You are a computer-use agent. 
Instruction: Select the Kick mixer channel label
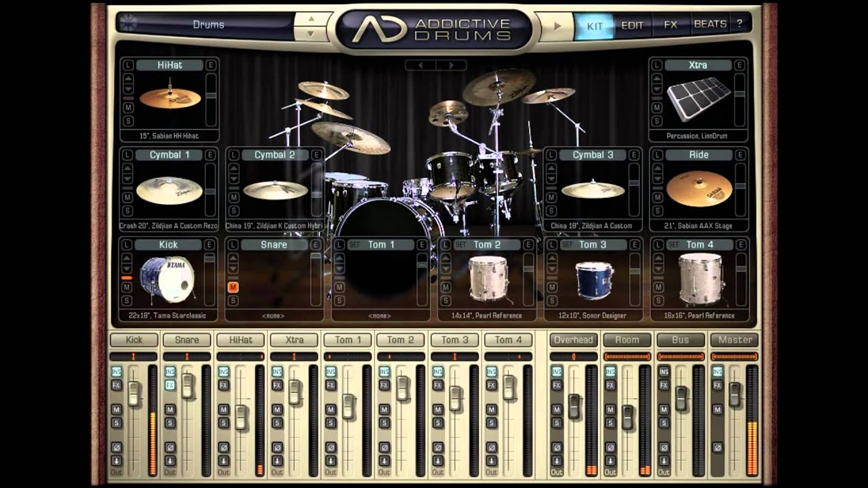(134, 340)
